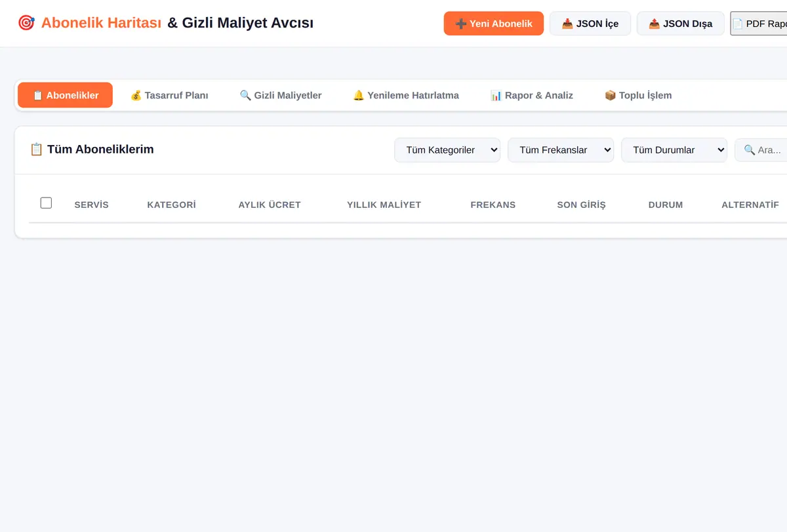Open the Gizli Maliyetler tab
Image resolution: width=787 pixels, height=532 pixels.
click(x=281, y=95)
